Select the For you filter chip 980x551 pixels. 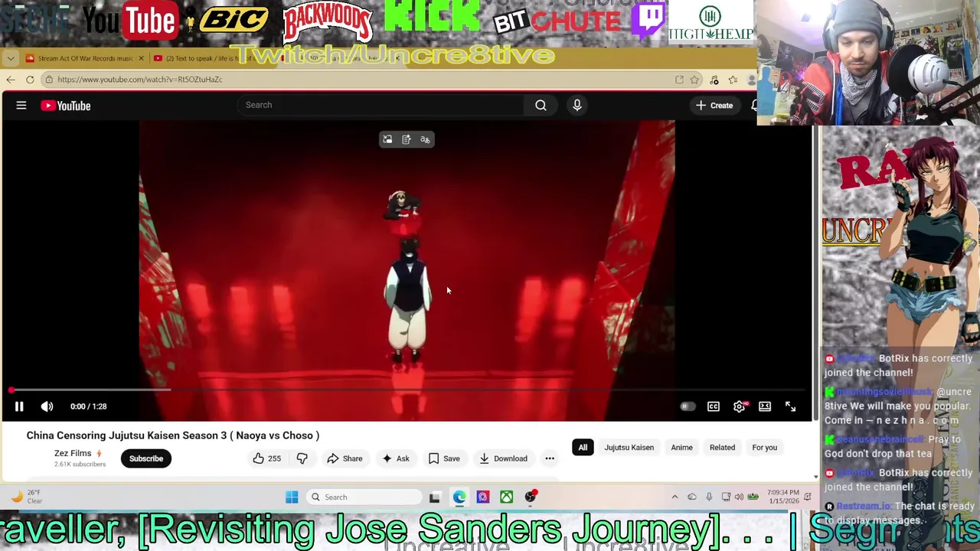[x=764, y=448]
